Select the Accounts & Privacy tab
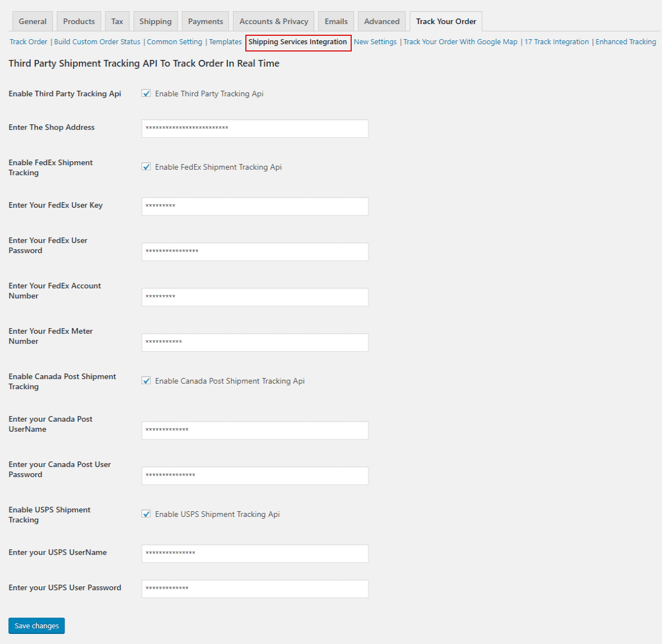662x644 pixels. 274,21
